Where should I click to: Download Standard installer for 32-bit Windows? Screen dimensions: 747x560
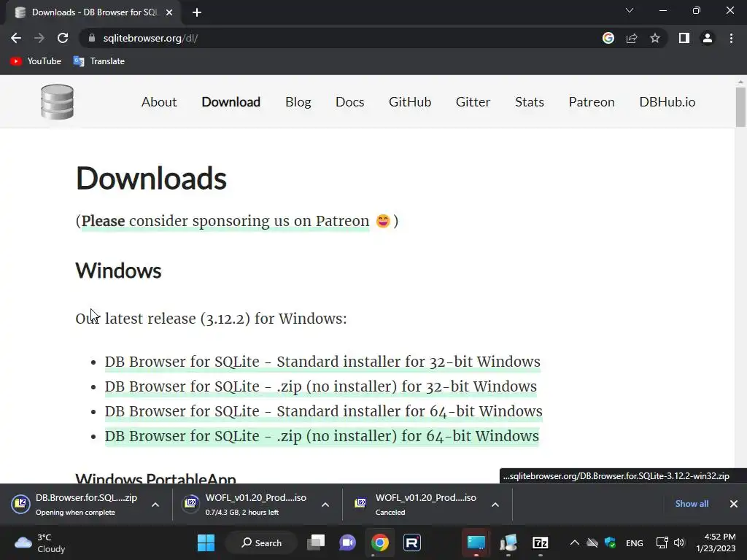[x=322, y=362]
